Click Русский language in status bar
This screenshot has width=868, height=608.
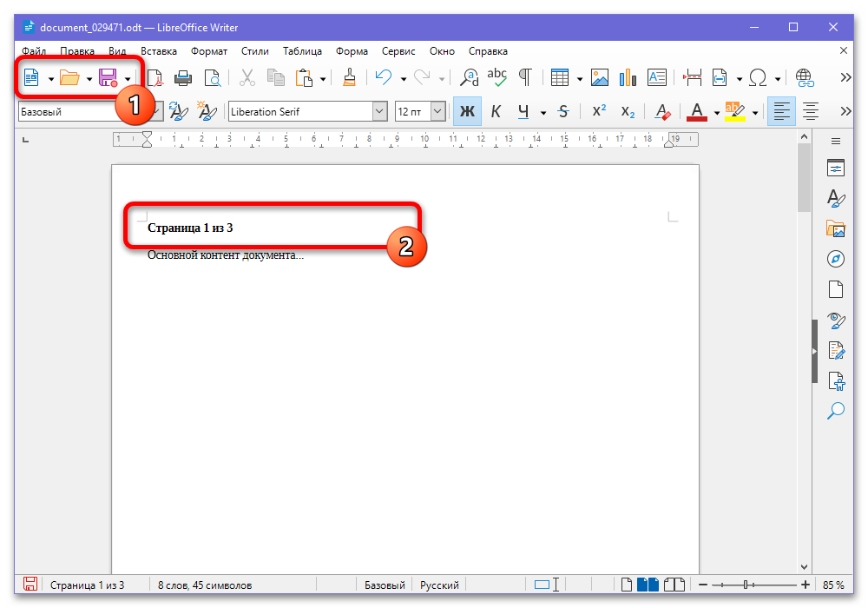[x=439, y=585]
